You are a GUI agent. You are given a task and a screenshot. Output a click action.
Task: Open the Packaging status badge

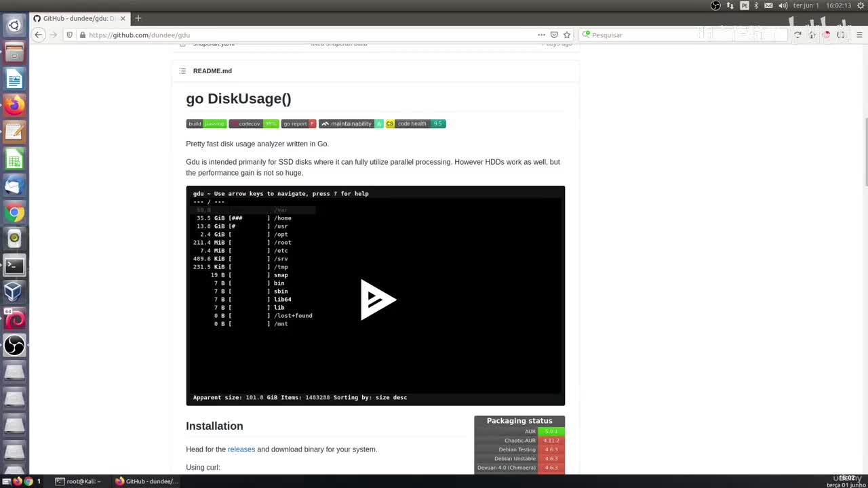click(x=519, y=444)
